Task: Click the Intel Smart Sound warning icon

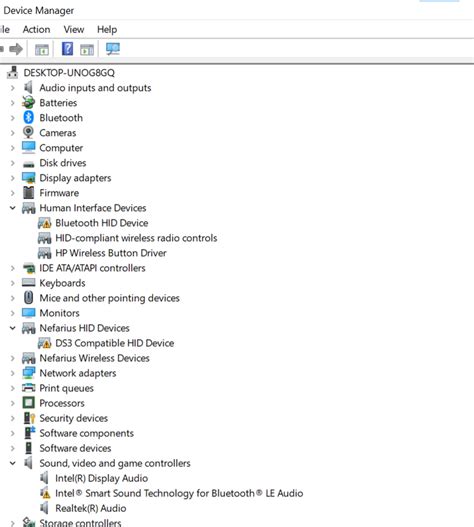Action: [x=45, y=493]
